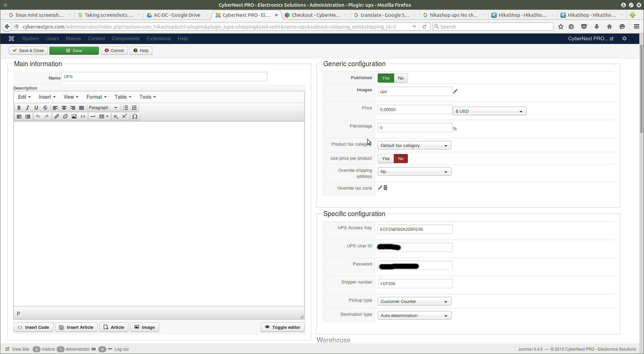Open the table insert dropdown in editor
Screen dimensions: 644x354
104,116
